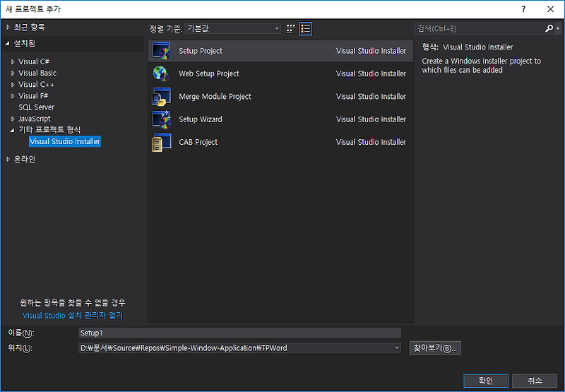This screenshot has width=565, height=392.
Task: Expand the 최근 항목 section
Action: point(8,28)
